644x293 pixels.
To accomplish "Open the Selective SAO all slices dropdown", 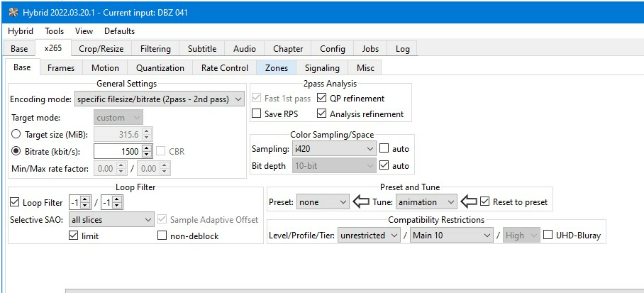I will 111,220.
